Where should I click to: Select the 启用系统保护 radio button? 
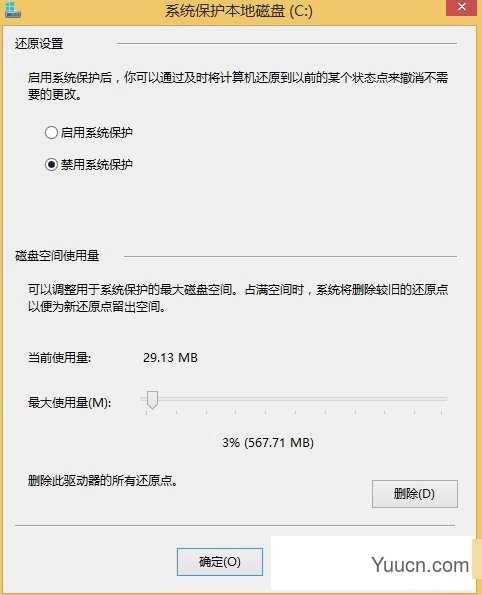point(51,132)
